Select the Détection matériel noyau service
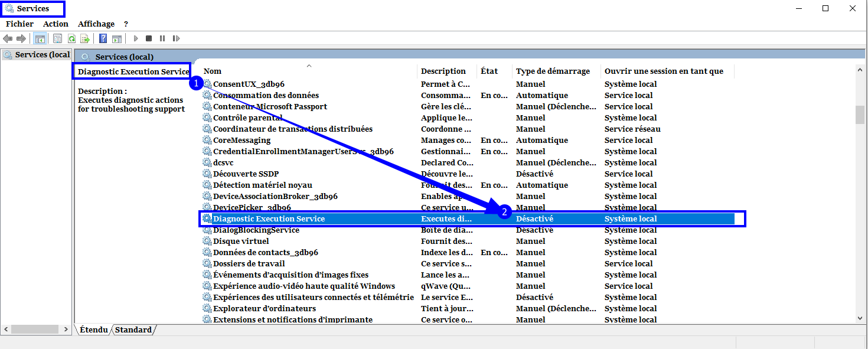Viewport: 868px width, 349px height. 263,185
